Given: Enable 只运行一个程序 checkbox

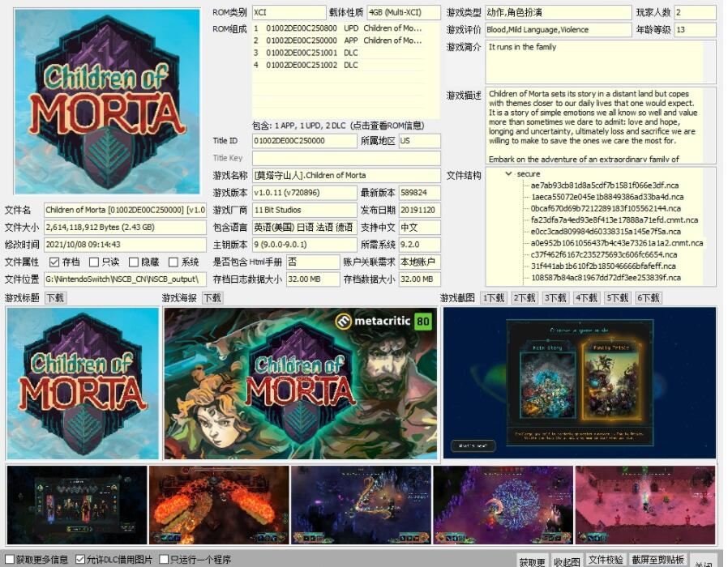Looking at the screenshot, I should pyautogui.click(x=164, y=560).
